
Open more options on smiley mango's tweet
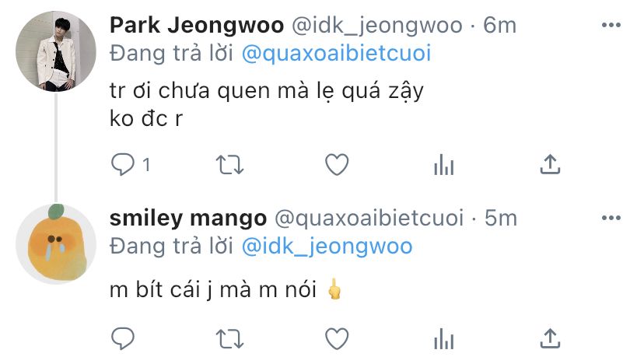[611, 218]
